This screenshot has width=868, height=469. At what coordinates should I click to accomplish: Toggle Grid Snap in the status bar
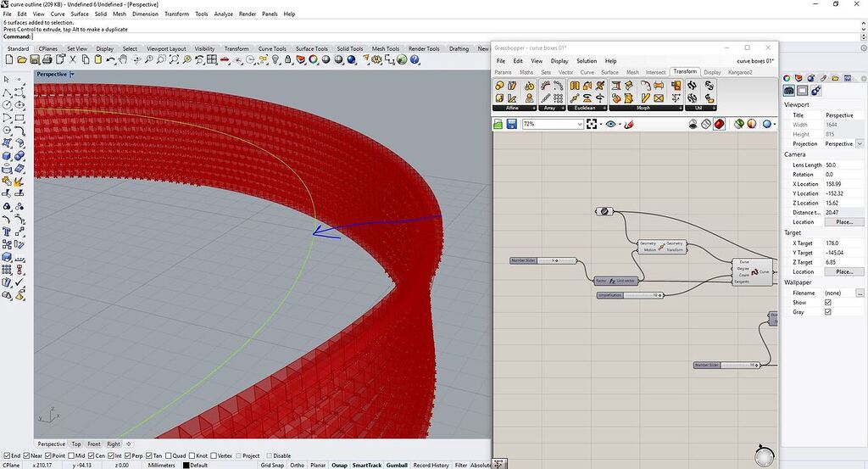272,465
